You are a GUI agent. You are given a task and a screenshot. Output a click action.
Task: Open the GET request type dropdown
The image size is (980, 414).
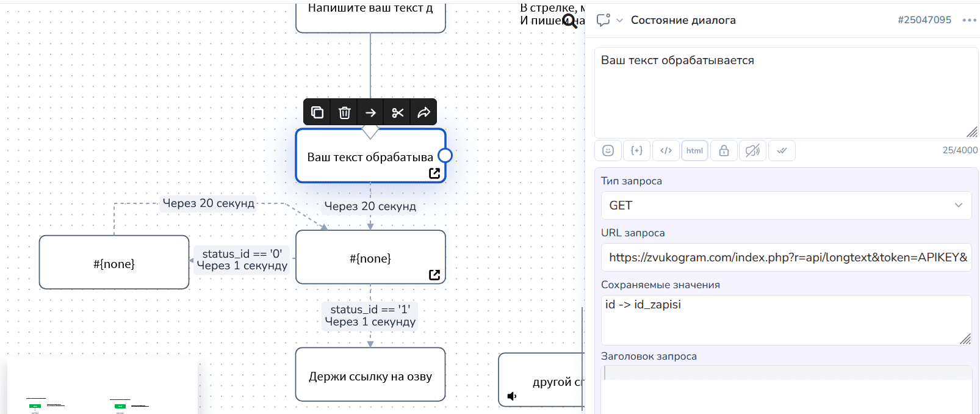(x=786, y=206)
